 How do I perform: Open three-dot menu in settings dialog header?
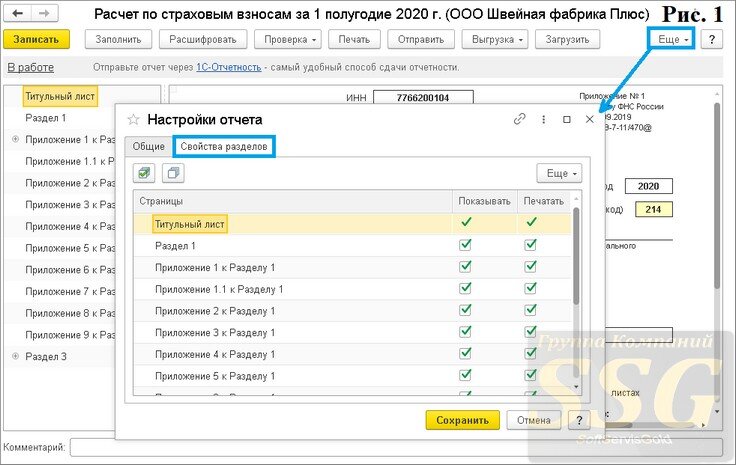pos(543,120)
